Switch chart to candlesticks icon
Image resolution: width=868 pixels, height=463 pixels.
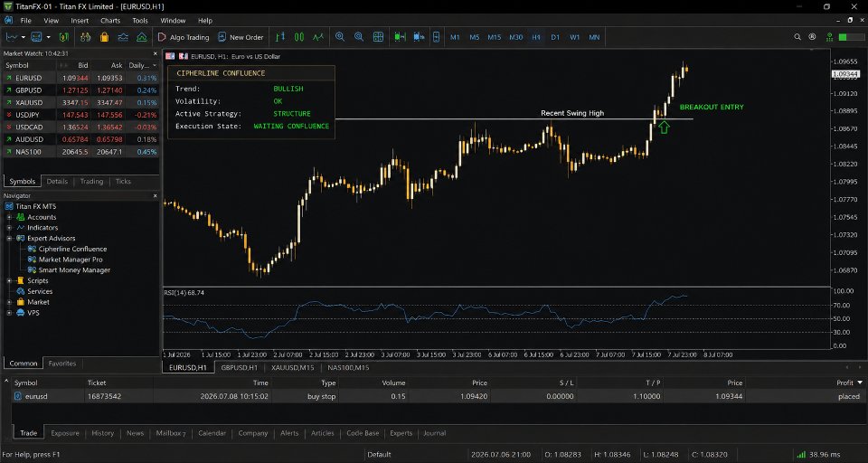pyautogui.click(x=299, y=37)
